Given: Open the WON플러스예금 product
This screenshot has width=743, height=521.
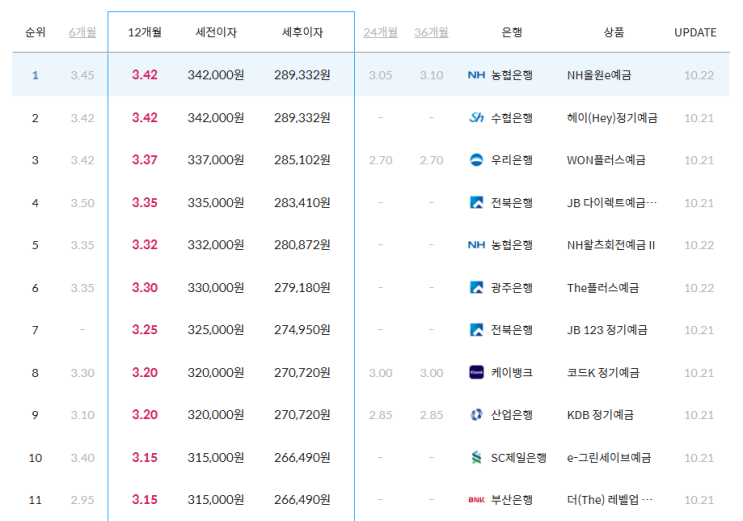Looking at the screenshot, I should pyautogui.click(x=606, y=160).
